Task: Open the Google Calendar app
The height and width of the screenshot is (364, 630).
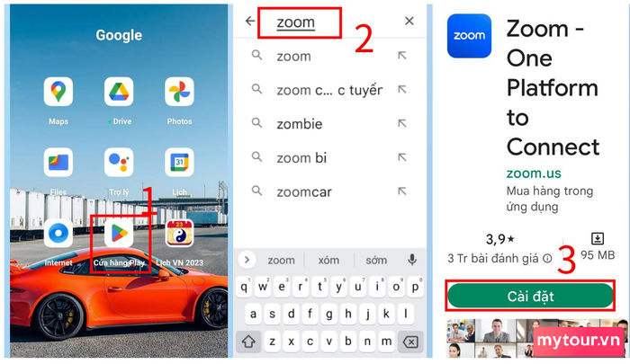Action: pos(179,163)
